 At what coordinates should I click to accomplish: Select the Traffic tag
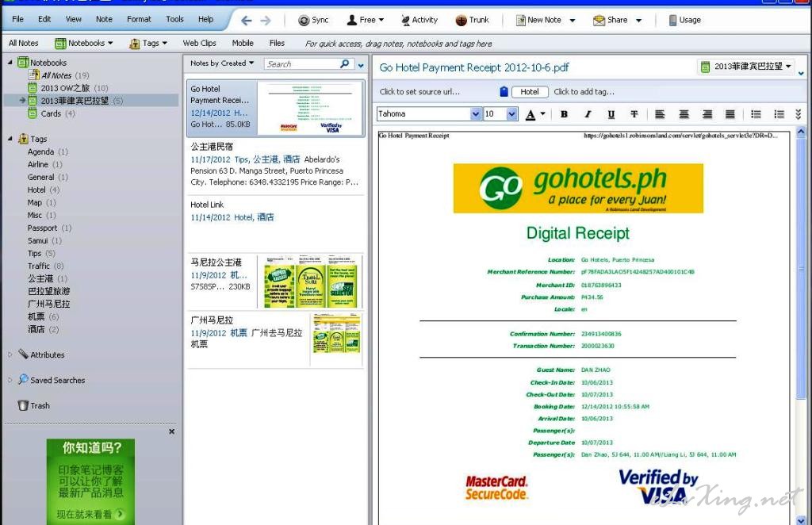point(45,266)
